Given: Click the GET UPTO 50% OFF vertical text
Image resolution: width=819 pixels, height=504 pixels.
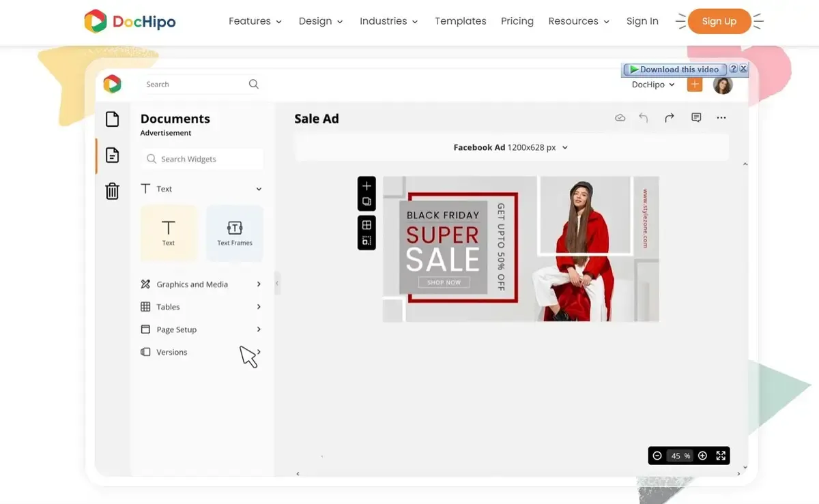Looking at the screenshot, I should [501, 247].
